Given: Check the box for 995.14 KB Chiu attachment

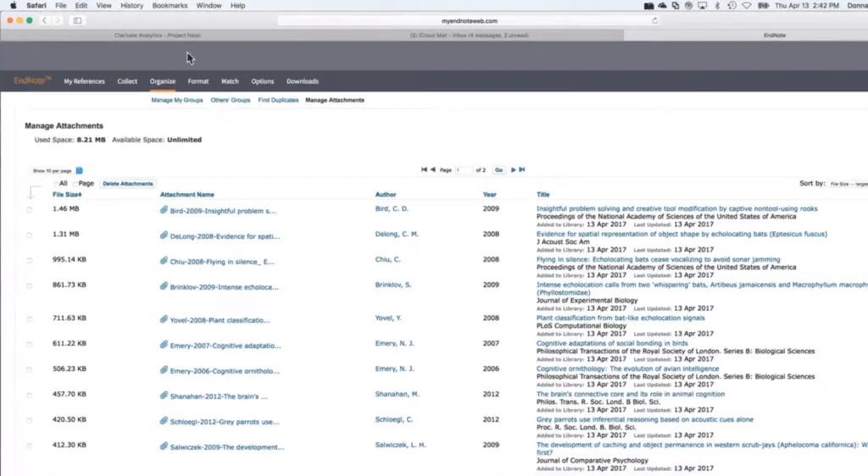Looking at the screenshot, I should pyautogui.click(x=30, y=260).
